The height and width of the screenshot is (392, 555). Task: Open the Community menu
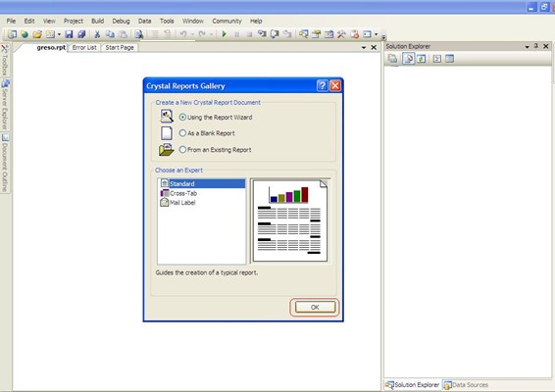(227, 21)
